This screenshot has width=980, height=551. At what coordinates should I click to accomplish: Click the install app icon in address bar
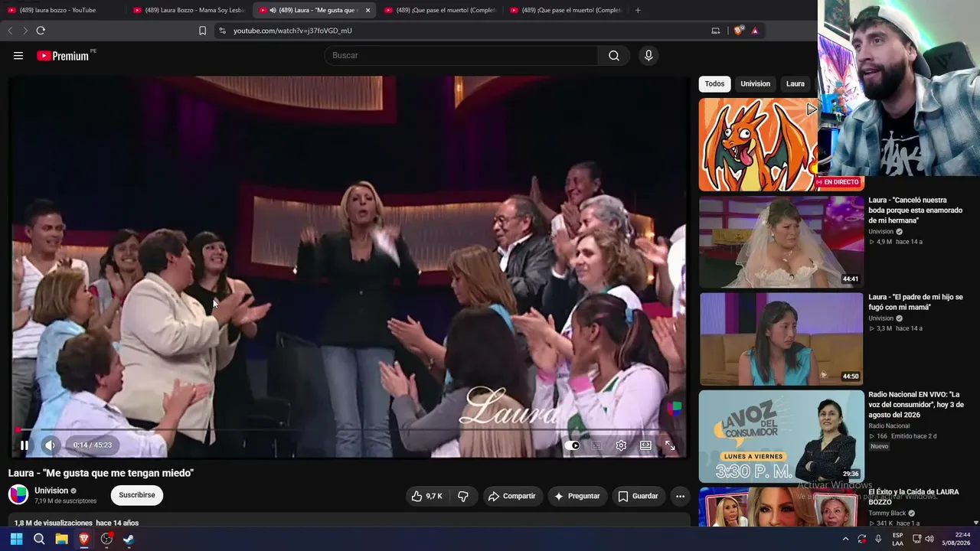click(x=716, y=31)
